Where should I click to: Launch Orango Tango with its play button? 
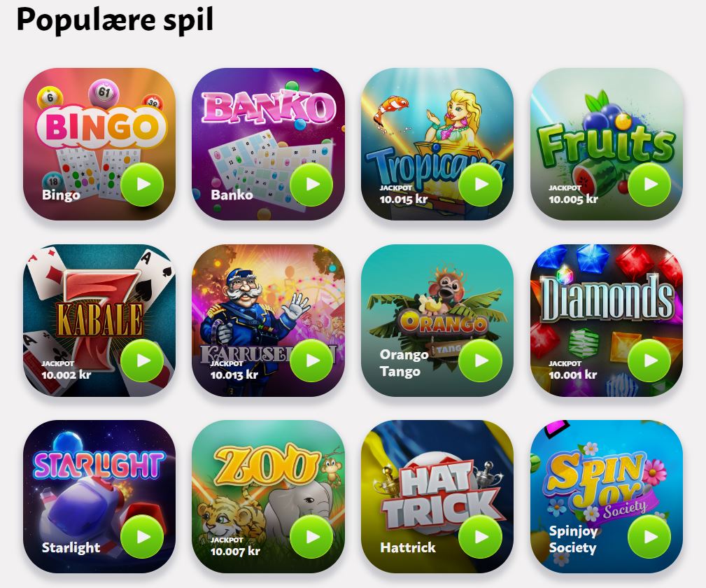click(481, 360)
